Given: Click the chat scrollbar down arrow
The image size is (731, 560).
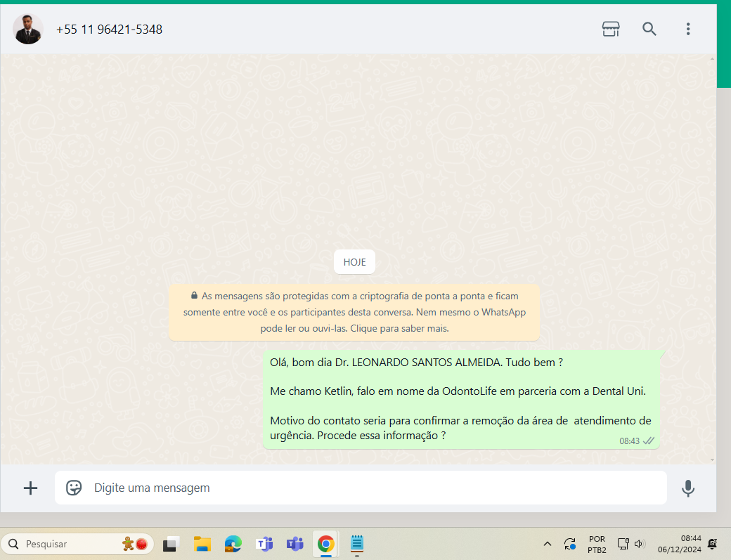Looking at the screenshot, I should tap(712, 460).
